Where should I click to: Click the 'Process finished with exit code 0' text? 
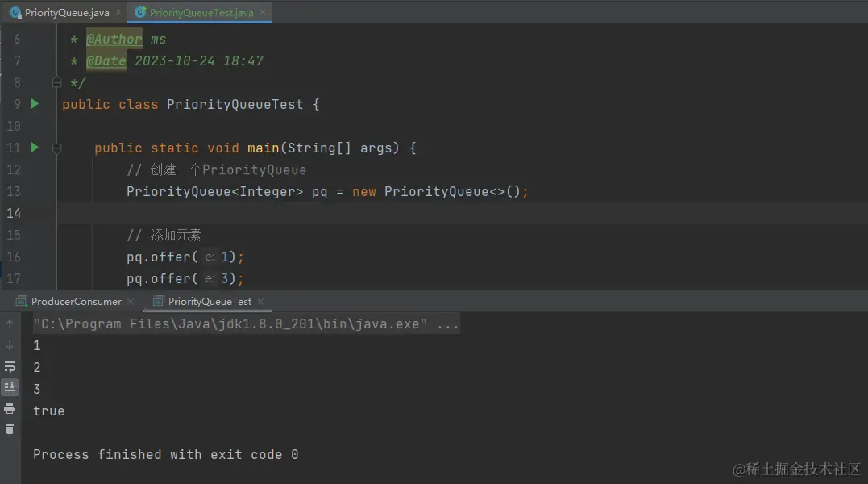tap(165, 455)
